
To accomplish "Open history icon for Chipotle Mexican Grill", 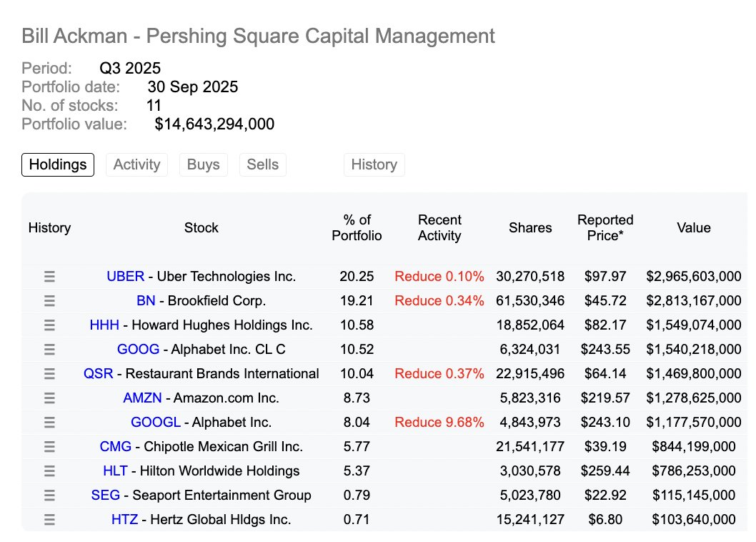I will [49, 447].
